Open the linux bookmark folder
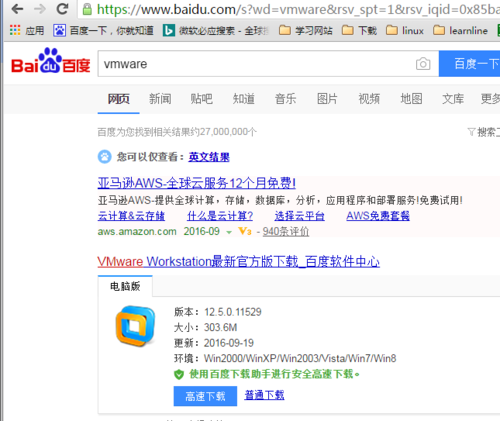This screenshot has height=421, width=500. tap(405, 31)
